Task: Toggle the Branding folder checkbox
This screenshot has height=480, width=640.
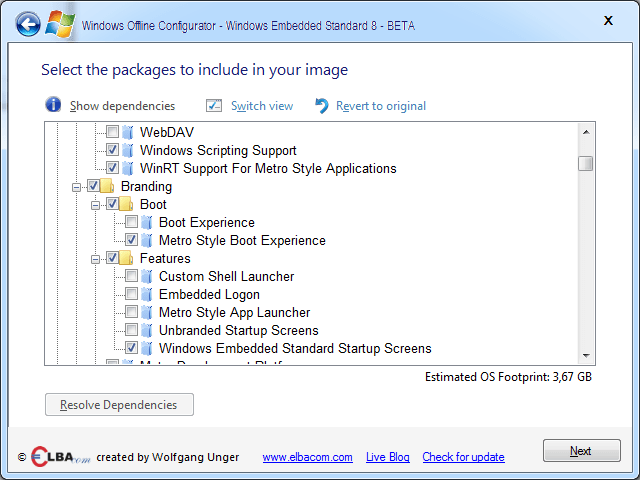Action: click(x=93, y=186)
